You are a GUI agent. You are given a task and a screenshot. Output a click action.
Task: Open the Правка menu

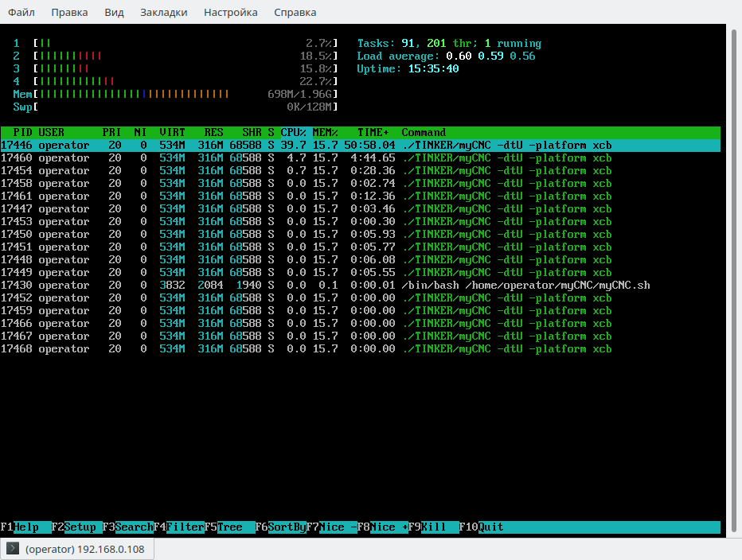click(69, 12)
